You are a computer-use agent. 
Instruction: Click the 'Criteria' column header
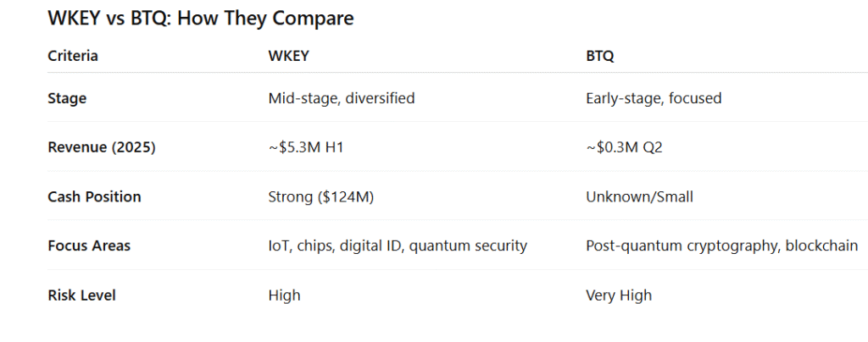73,57
